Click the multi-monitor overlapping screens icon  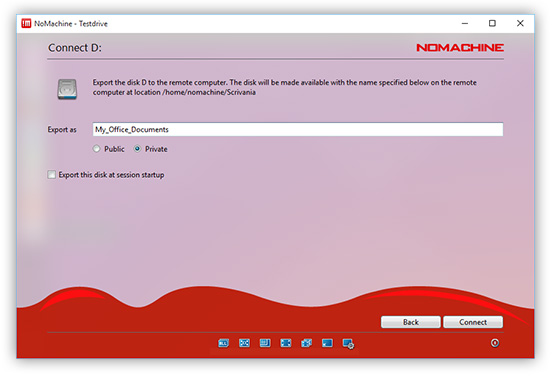point(307,343)
